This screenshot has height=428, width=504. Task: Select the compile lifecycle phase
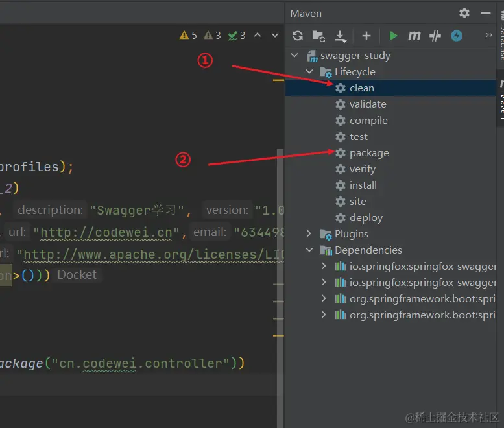click(390, 121)
